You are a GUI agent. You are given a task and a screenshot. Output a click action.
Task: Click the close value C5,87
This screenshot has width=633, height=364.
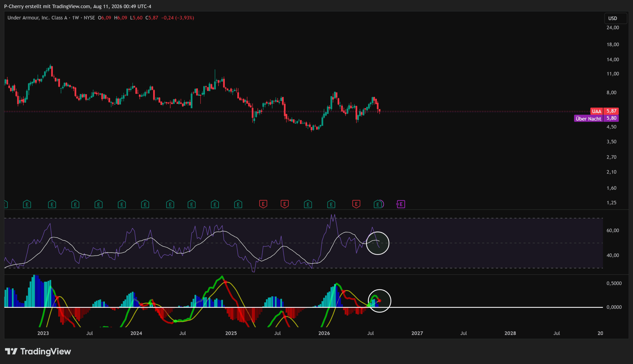click(x=152, y=18)
